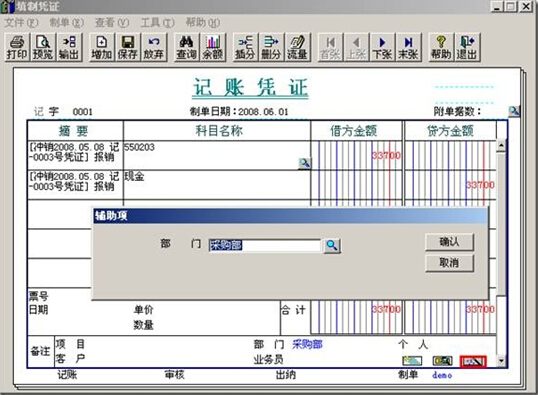Click the 输出 export toolbar icon
Screen dimensions: 538x395
click(69, 47)
